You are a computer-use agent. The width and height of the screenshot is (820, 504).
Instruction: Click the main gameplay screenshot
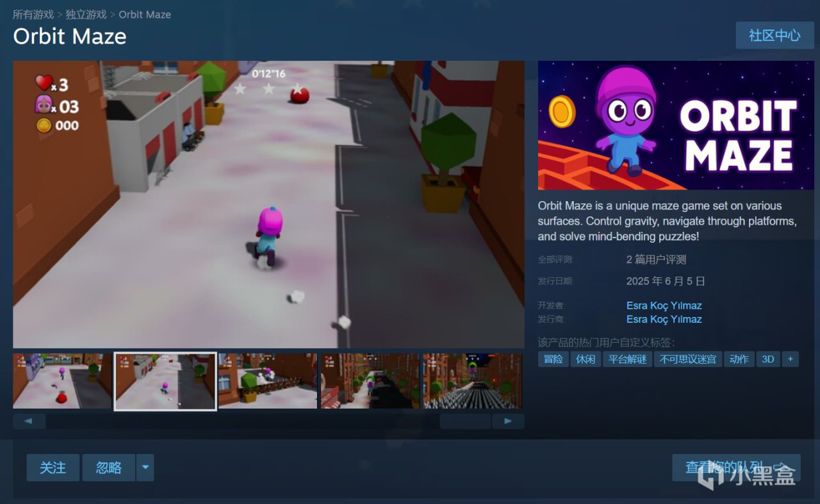tap(268, 204)
